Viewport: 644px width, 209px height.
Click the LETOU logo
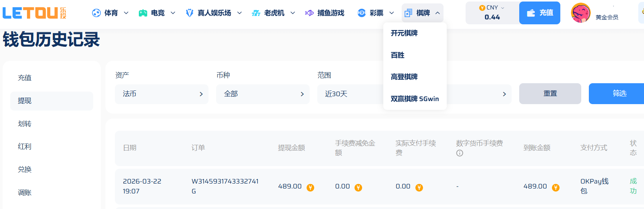coord(35,13)
